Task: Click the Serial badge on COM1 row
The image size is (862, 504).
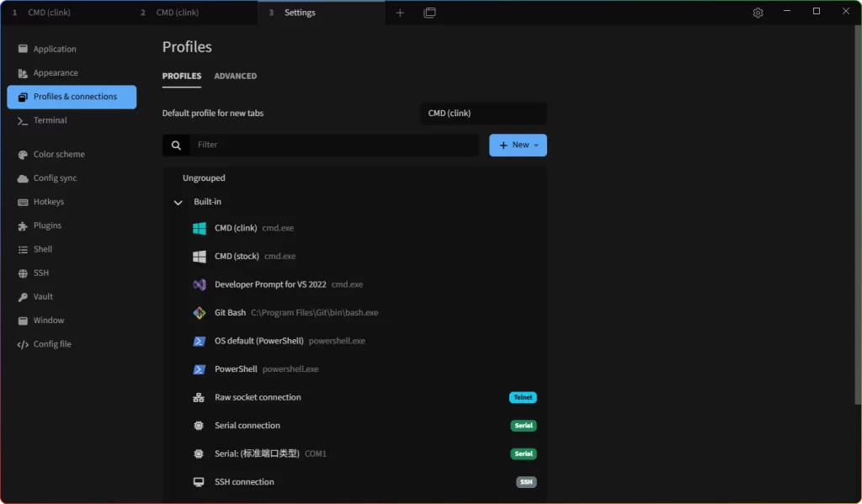Action: click(524, 454)
